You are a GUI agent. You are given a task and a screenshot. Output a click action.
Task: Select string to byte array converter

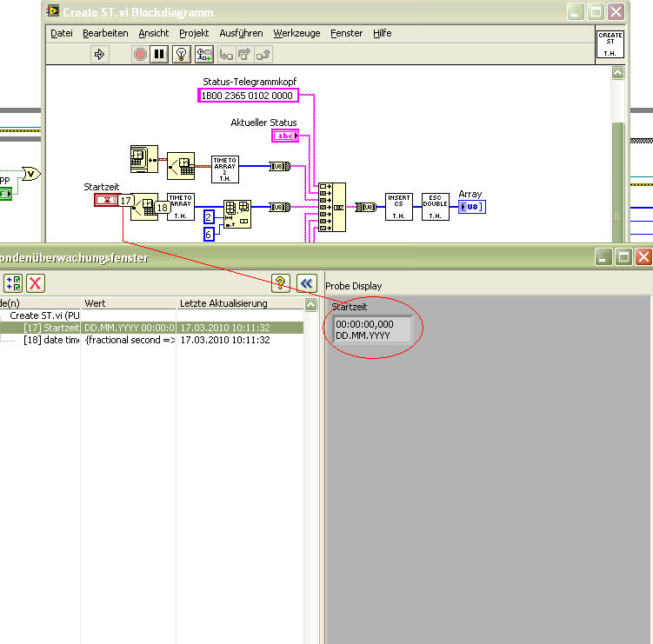pos(366,207)
